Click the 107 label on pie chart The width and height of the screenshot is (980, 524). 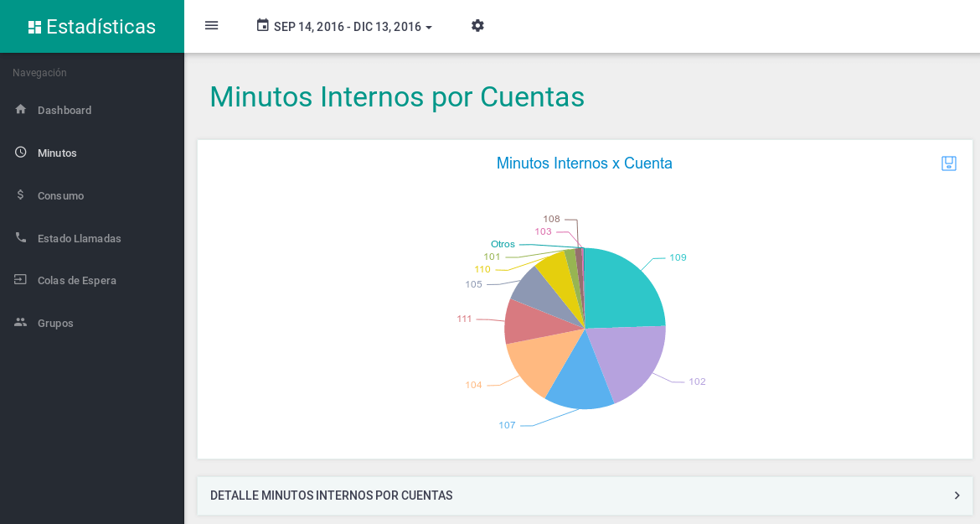507,425
